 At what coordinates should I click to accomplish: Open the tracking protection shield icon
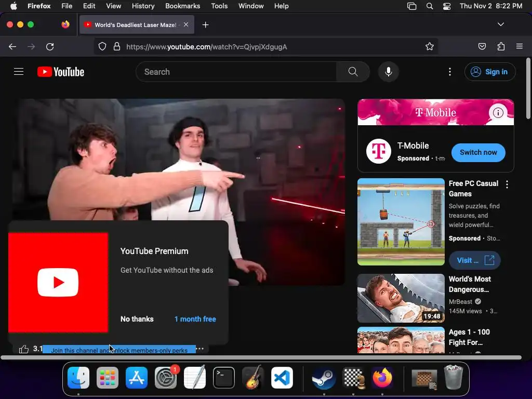pyautogui.click(x=102, y=46)
